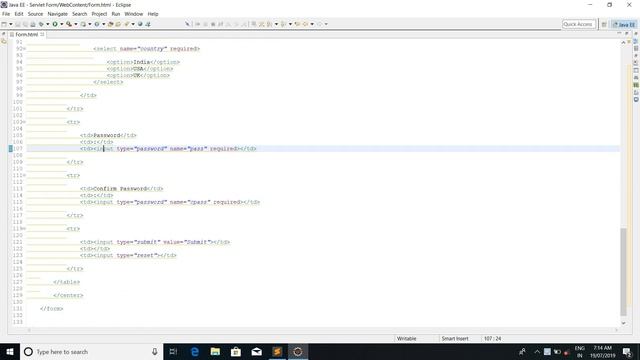Click the closing center tag line
Viewport: 640px width, 360px height.
pos(68,295)
